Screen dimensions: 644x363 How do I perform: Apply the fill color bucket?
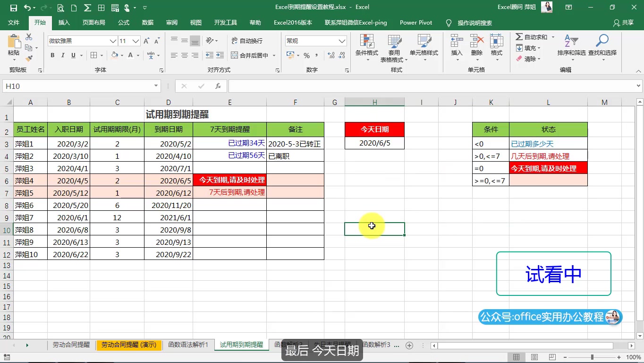click(x=115, y=55)
